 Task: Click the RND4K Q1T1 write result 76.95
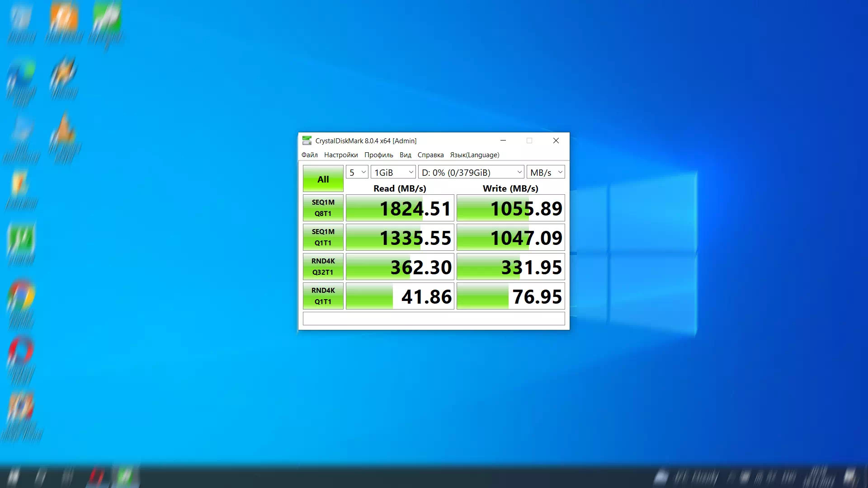511,296
